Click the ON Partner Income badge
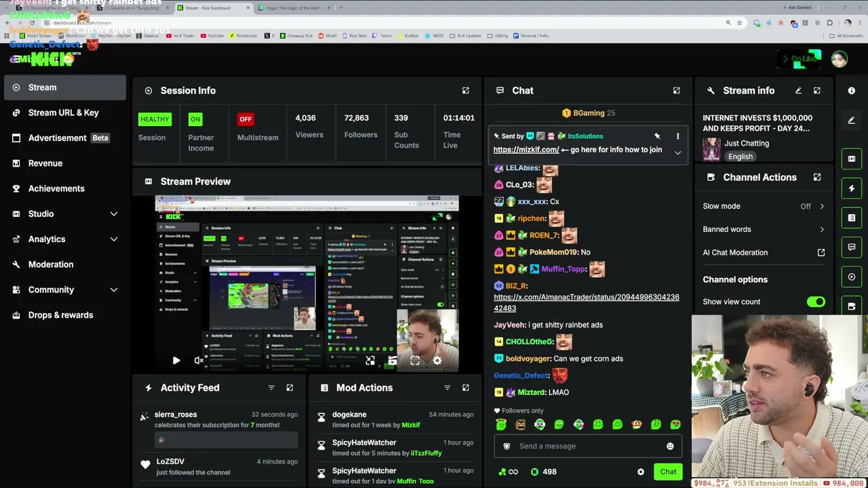This screenshot has width=868, height=488. pyautogui.click(x=195, y=119)
